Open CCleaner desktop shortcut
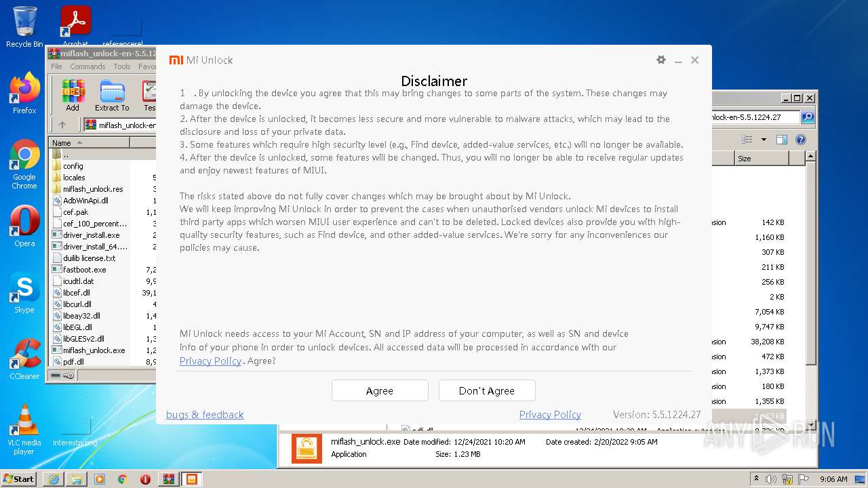Viewport: 868px width, 488px height. 24,359
